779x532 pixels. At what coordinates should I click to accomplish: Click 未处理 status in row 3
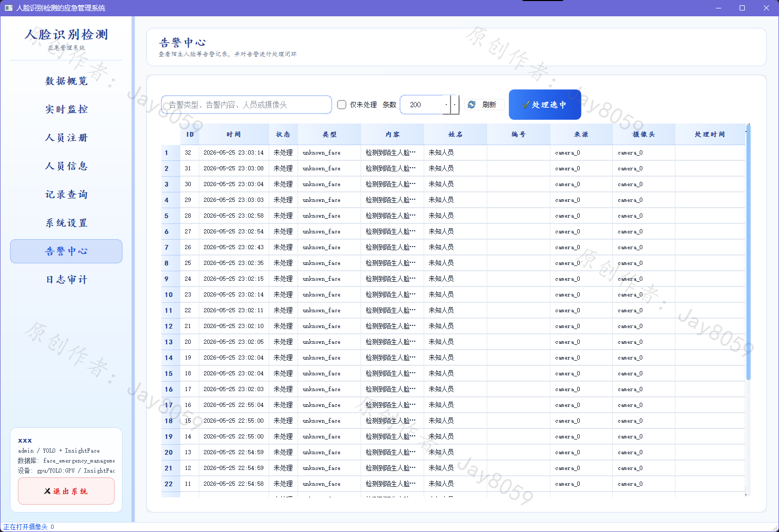(283, 185)
